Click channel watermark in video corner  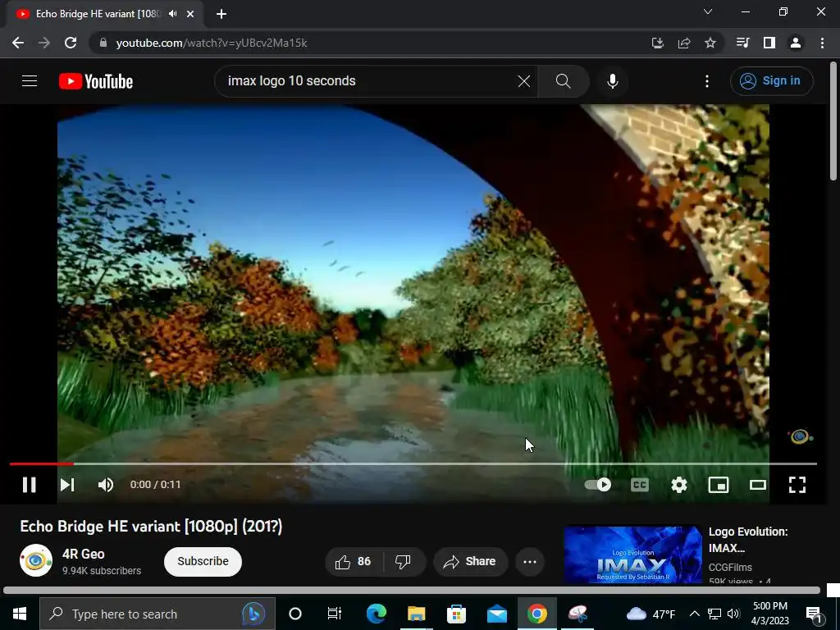pos(800,436)
